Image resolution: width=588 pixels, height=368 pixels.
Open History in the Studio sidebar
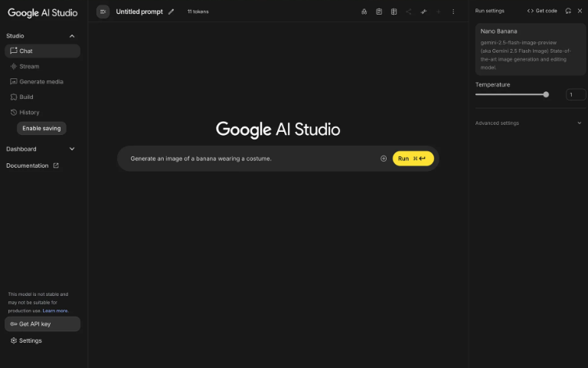[x=42, y=112]
